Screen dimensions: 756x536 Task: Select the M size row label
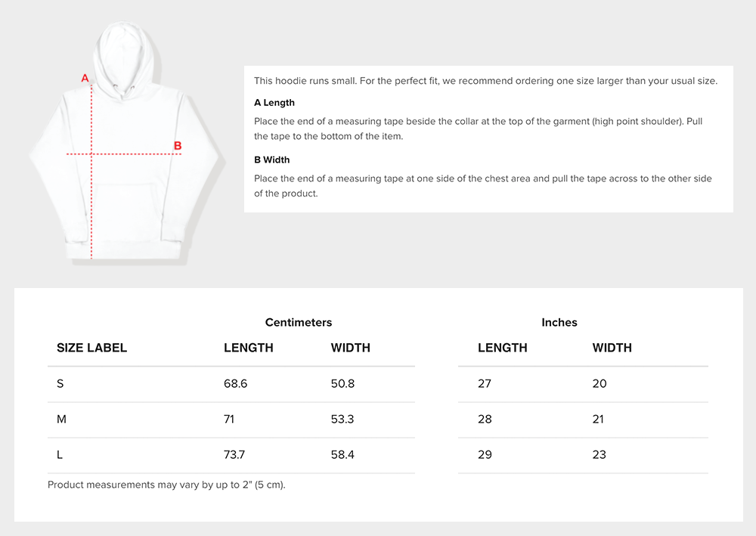point(61,420)
